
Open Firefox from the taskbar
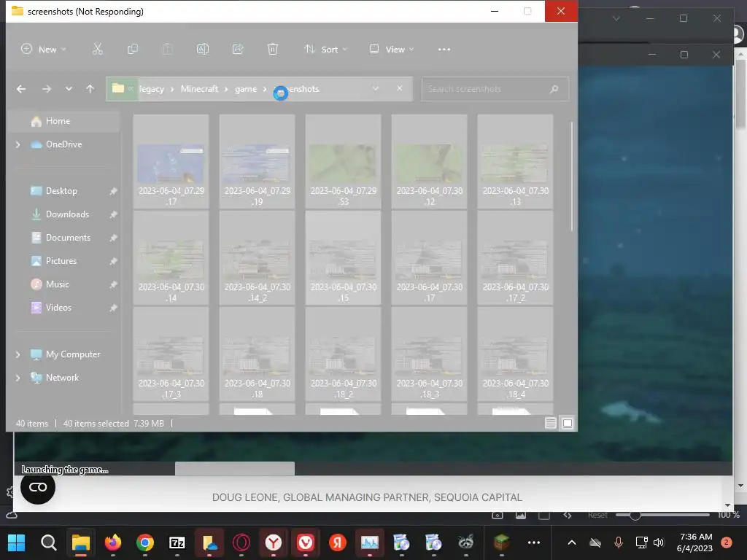[113, 542]
